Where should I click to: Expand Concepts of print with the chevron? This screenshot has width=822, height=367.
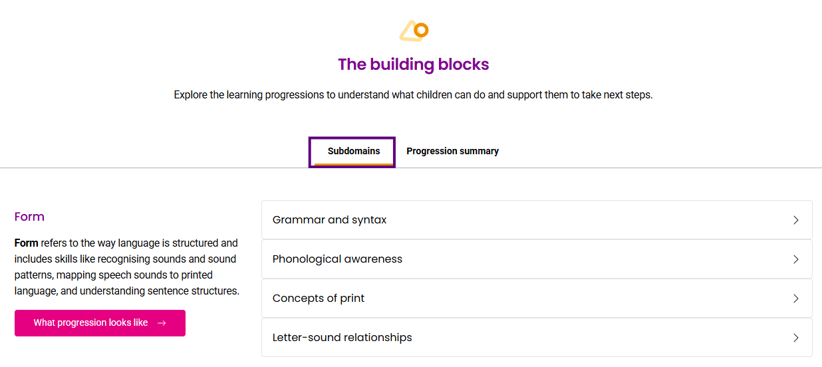[796, 299]
